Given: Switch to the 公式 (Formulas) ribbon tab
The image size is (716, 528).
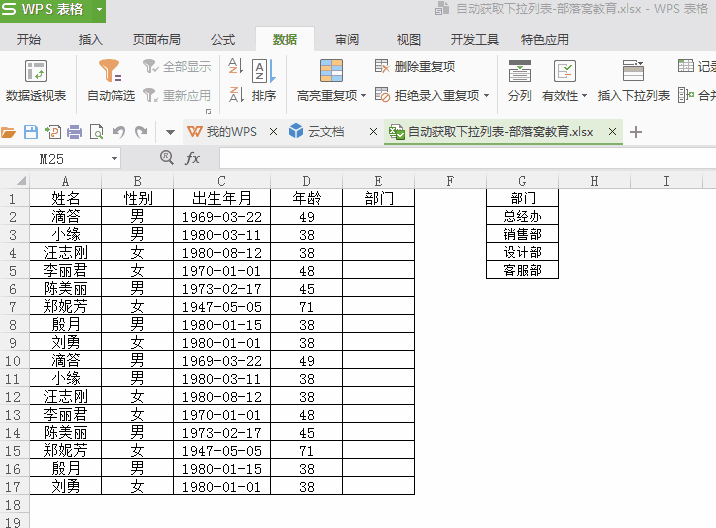Looking at the screenshot, I should tap(222, 40).
